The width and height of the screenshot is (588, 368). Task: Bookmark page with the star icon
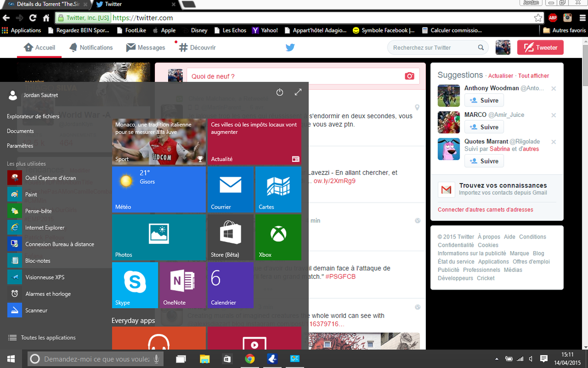(x=538, y=18)
